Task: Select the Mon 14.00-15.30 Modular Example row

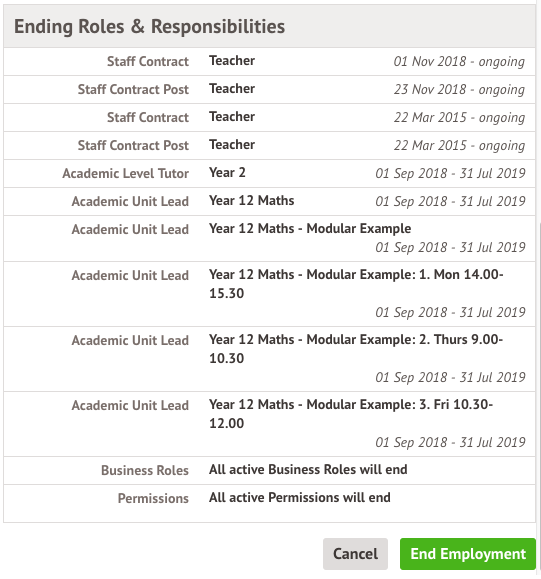Action: coord(270,294)
